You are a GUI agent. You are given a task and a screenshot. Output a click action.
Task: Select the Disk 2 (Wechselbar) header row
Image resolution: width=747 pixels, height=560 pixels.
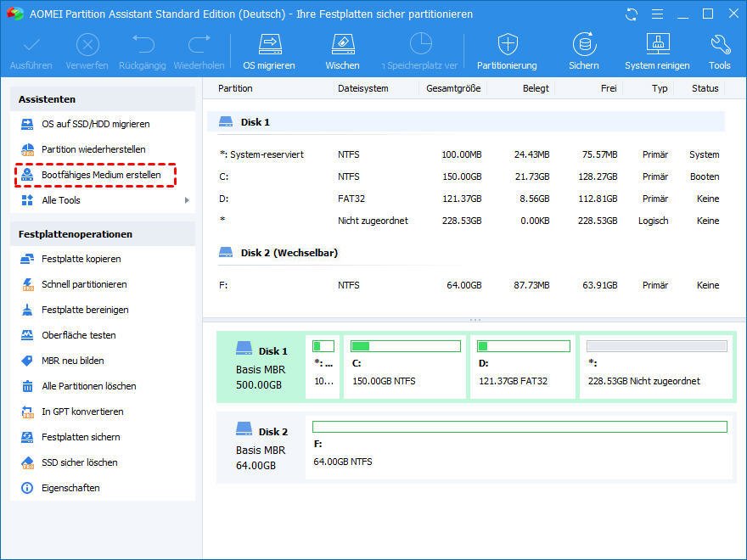[x=466, y=253]
